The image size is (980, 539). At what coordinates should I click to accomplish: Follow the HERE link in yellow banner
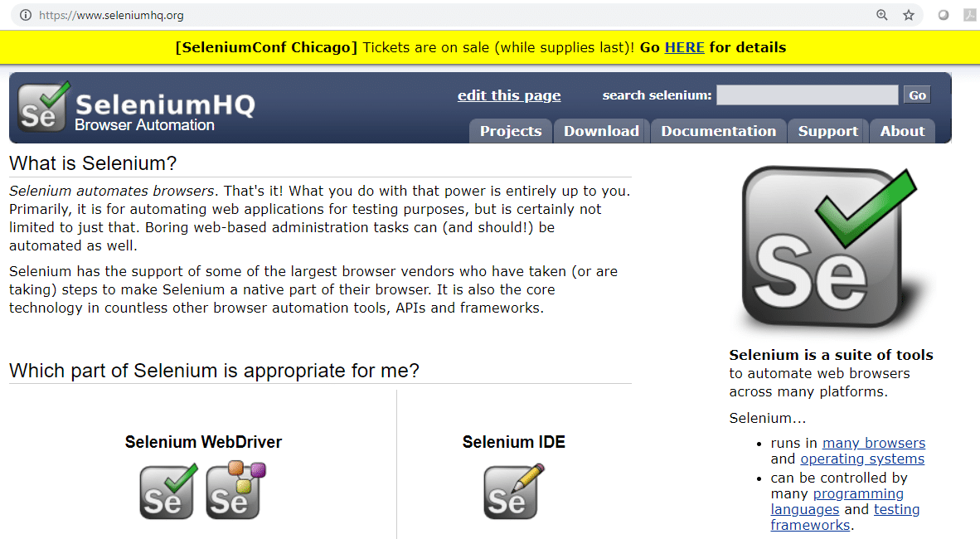(684, 47)
